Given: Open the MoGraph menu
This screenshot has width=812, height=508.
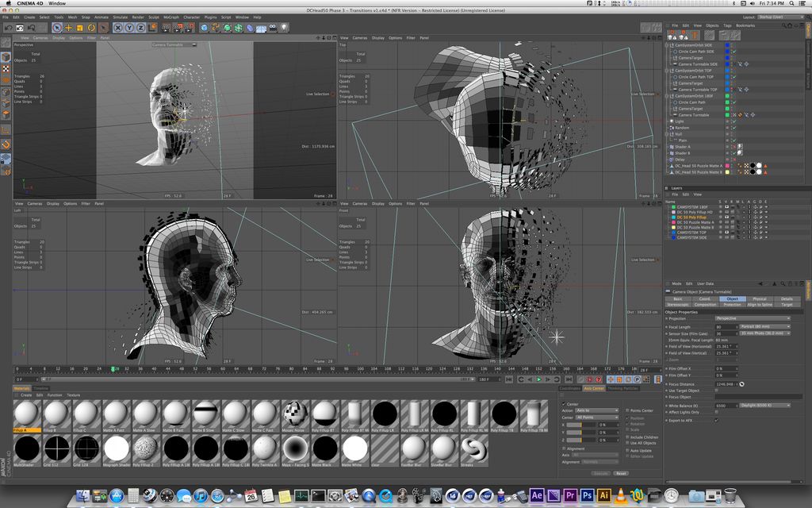Looking at the screenshot, I should tap(170, 17).
